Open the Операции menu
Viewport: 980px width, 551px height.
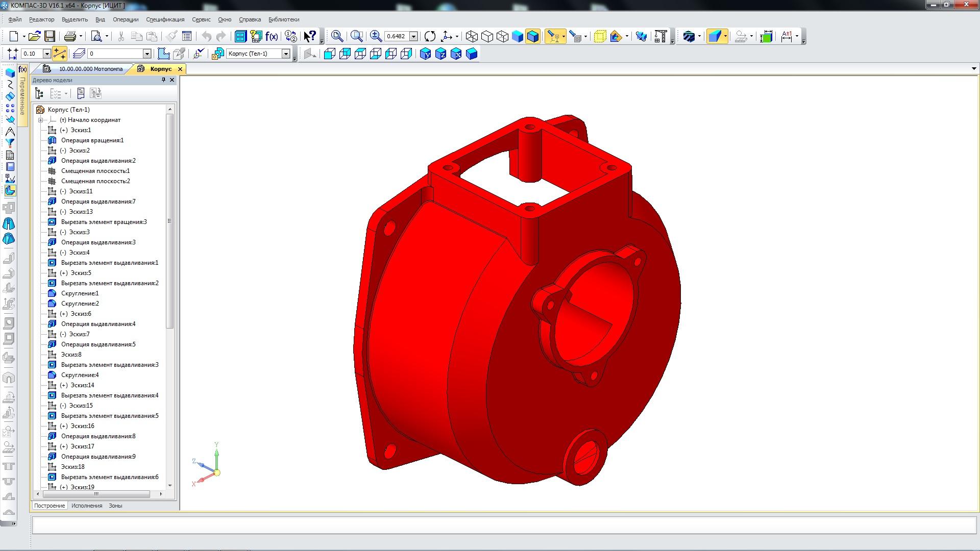coord(126,19)
